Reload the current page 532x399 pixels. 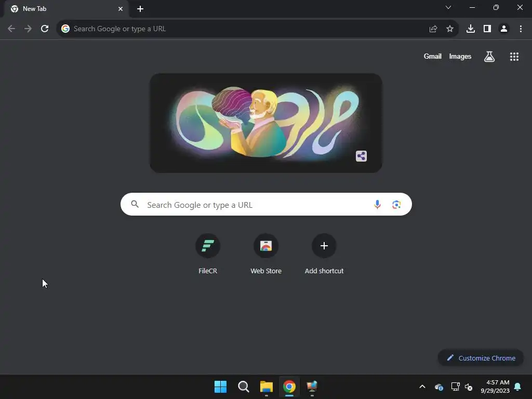(x=45, y=29)
